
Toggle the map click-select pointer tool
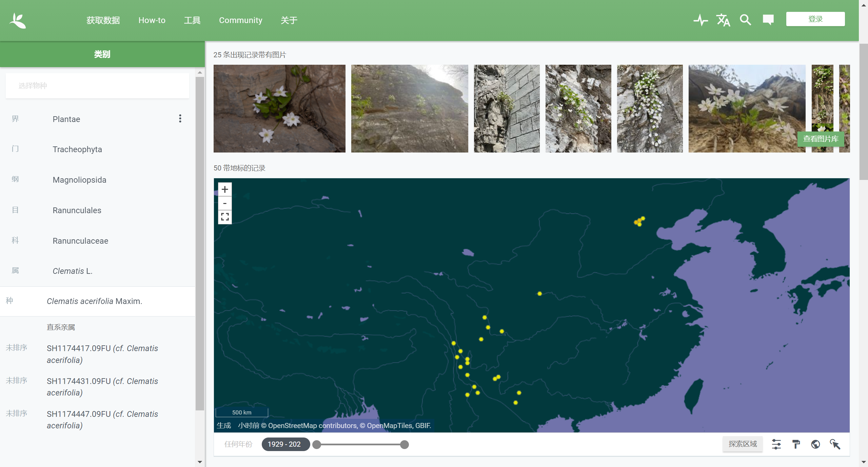835,444
